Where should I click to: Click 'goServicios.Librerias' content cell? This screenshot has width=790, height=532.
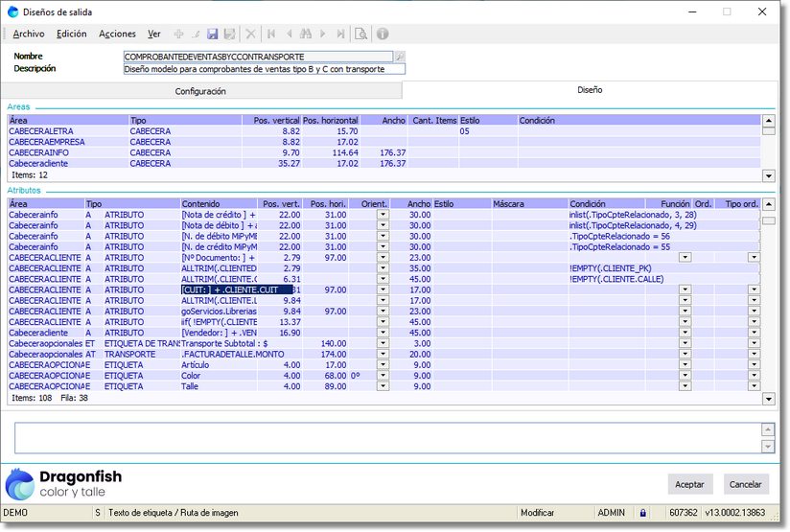[x=219, y=312]
